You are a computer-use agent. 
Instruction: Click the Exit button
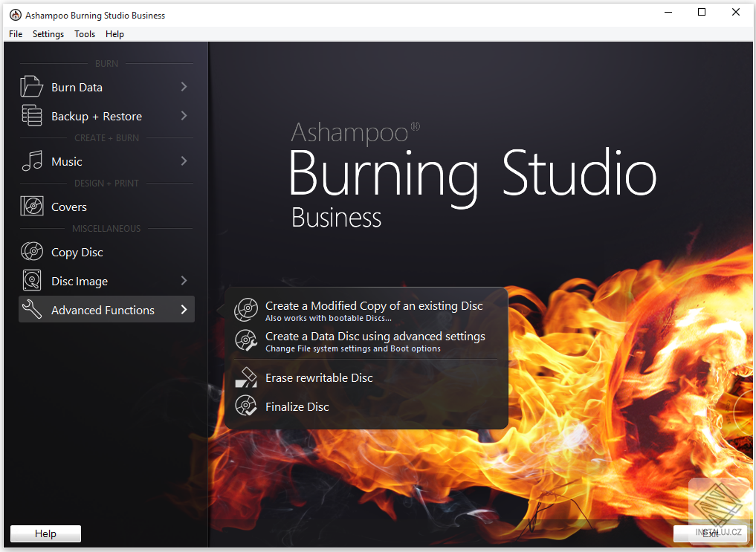coord(711,533)
